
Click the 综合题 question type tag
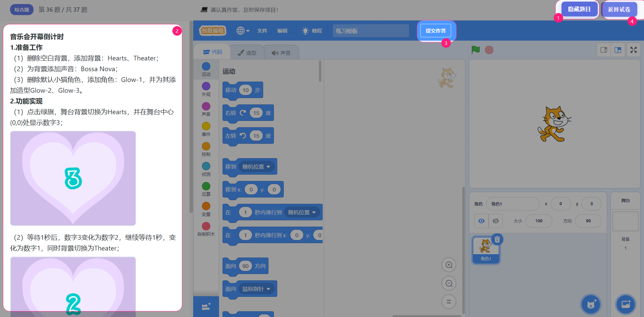pyautogui.click(x=22, y=10)
